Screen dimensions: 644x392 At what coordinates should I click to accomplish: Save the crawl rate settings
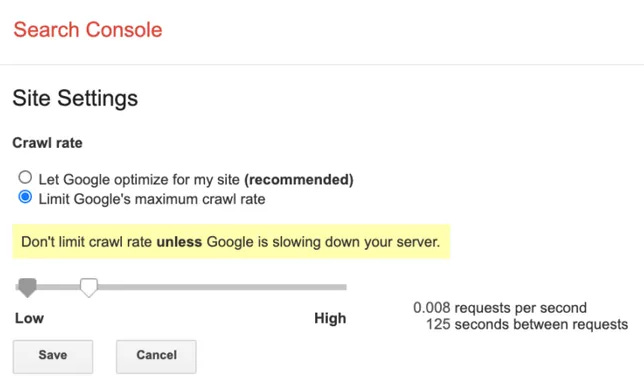(53, 356)
